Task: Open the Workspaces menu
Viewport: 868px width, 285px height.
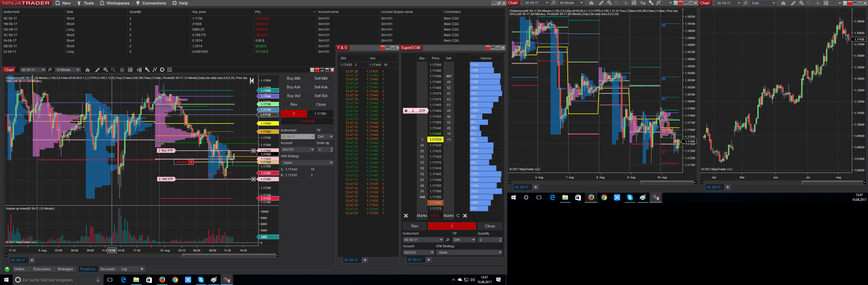Action: click(x=115, y=3)
